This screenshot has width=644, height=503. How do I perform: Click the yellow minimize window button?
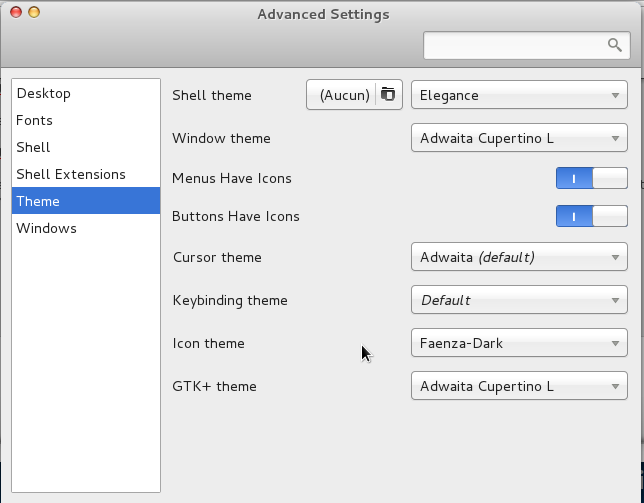point(34,12)
